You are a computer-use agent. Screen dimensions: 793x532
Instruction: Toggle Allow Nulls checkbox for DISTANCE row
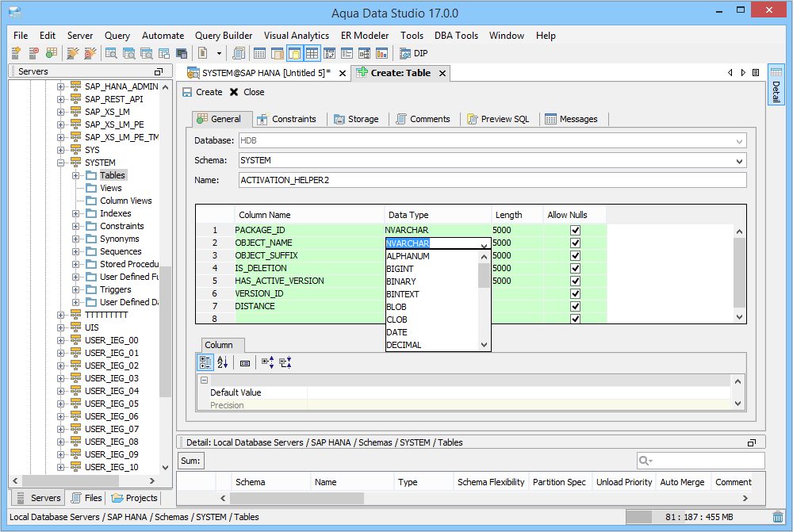575,306
